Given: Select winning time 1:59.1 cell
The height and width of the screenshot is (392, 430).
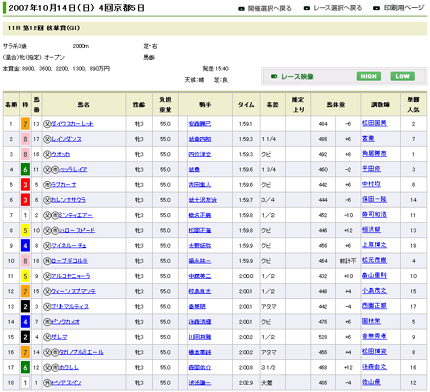Looking at the screenshot, I should 246,124.
